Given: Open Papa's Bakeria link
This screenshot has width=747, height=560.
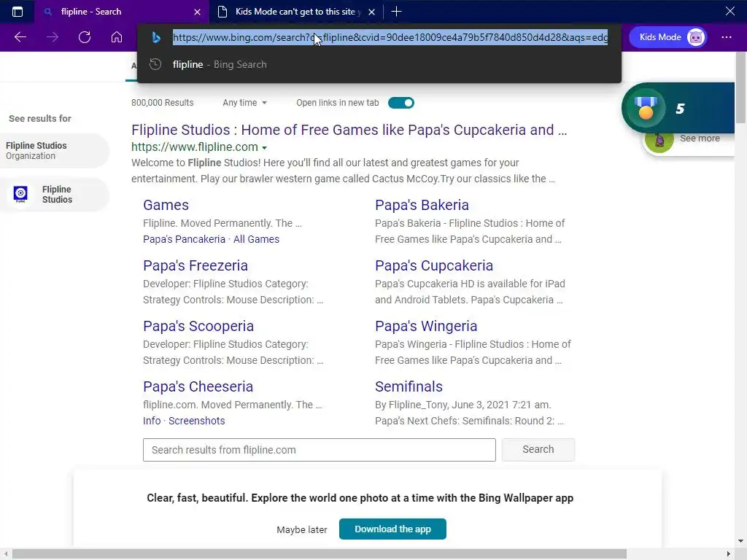Looking at the screenshot, I should [x=422, y=205].
